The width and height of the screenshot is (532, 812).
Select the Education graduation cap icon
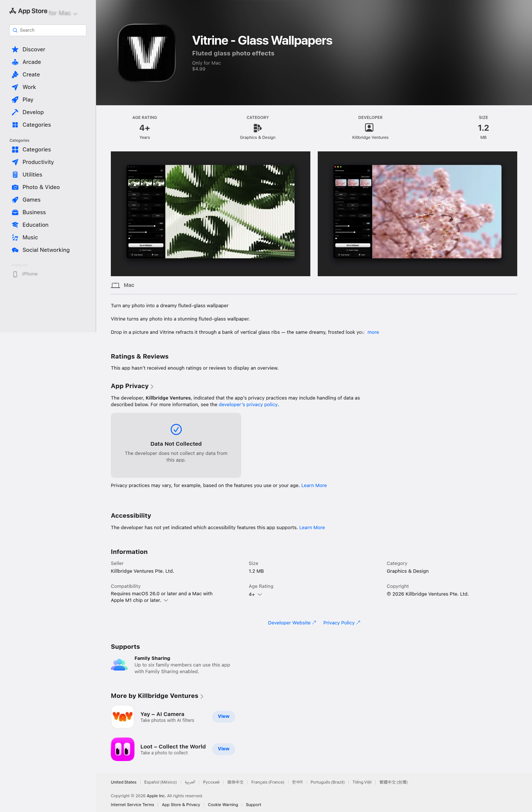[x=15, y=225]
